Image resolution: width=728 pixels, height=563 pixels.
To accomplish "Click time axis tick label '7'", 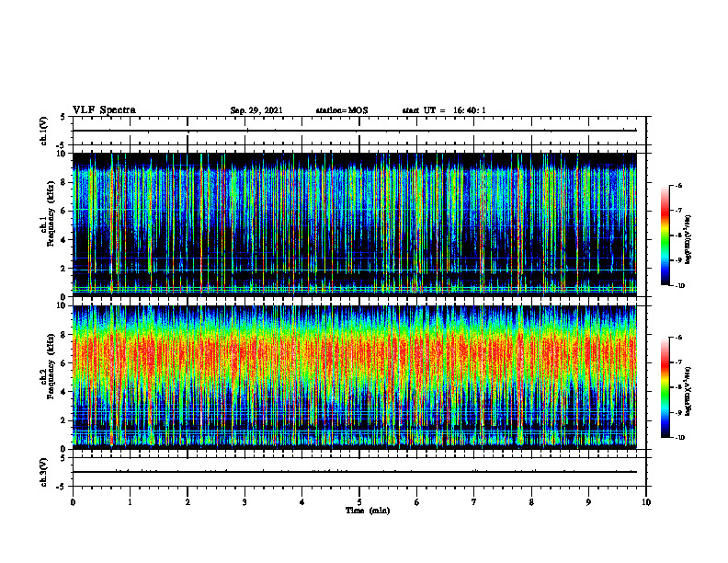I will click(474, 502).
